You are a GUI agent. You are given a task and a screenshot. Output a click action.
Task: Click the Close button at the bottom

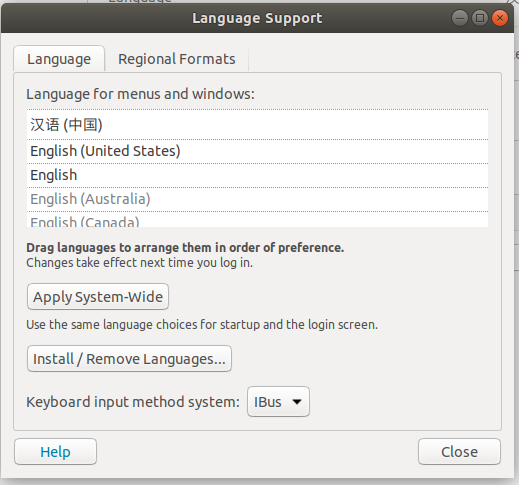459,452
